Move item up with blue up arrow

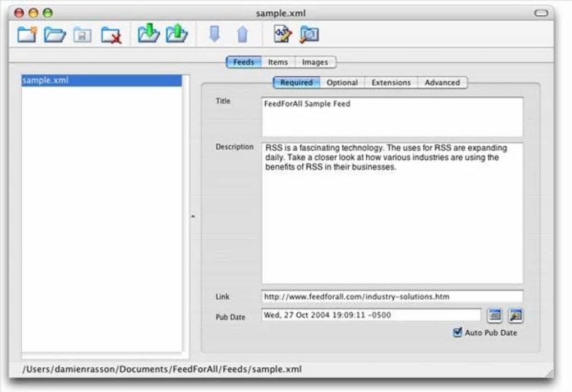point(243,35)
